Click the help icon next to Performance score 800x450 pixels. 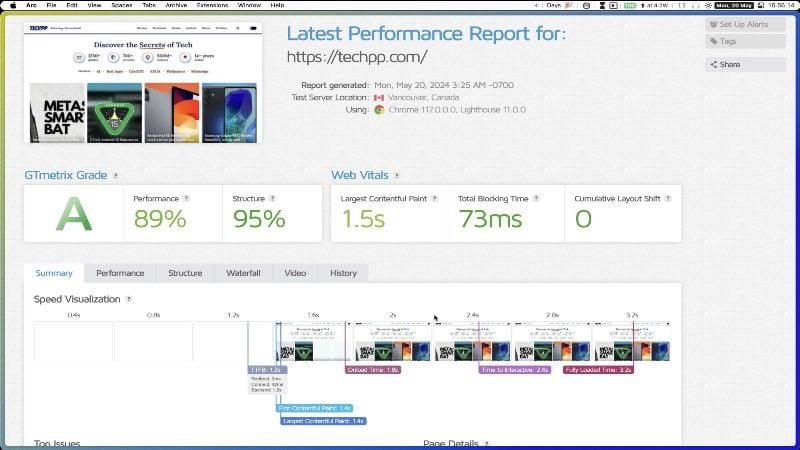[186, 198]
